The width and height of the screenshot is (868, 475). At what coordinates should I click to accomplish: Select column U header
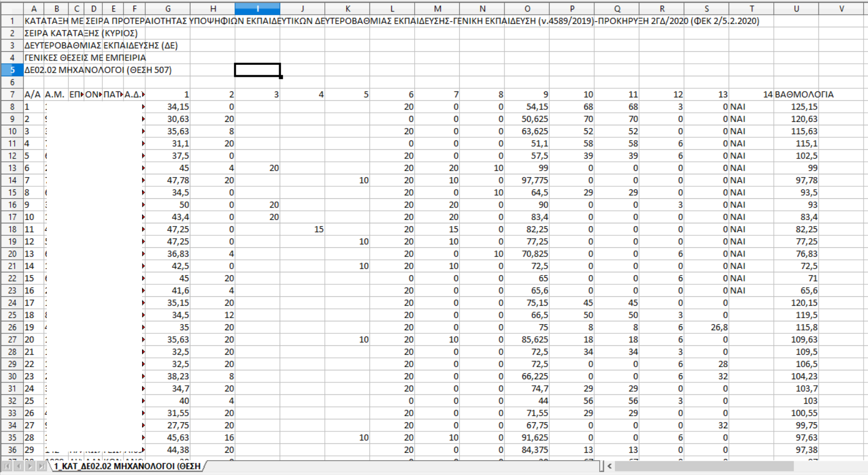(x=796, y=9)
